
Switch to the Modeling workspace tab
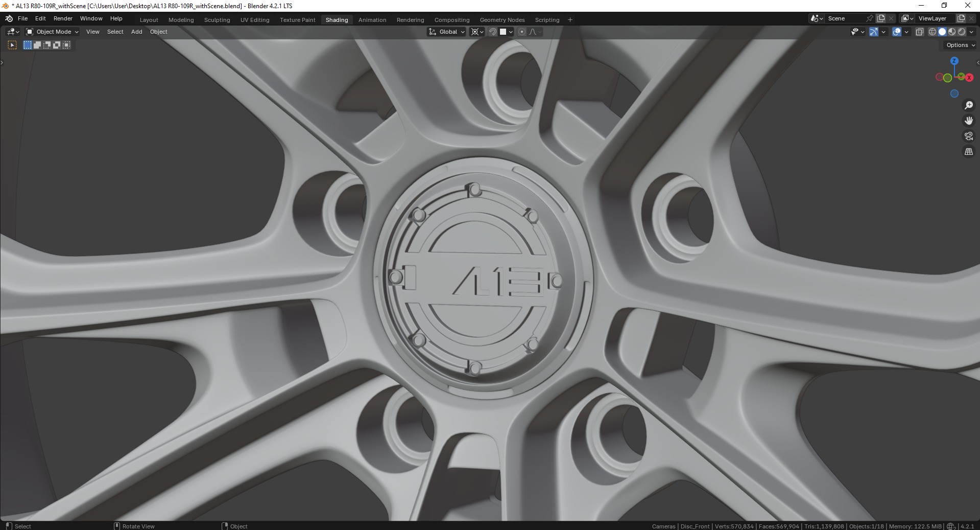181,20
